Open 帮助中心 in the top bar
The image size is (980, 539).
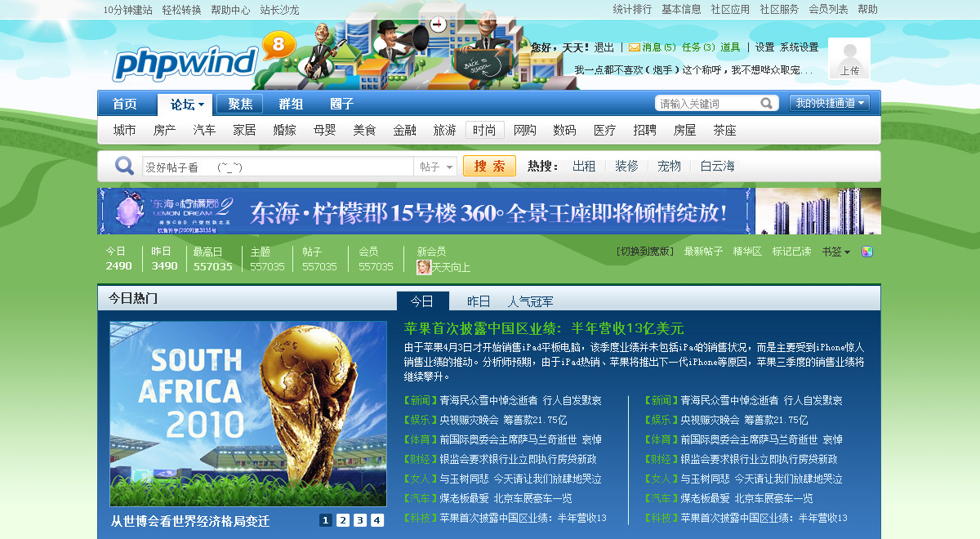click(x=230, y=10)
